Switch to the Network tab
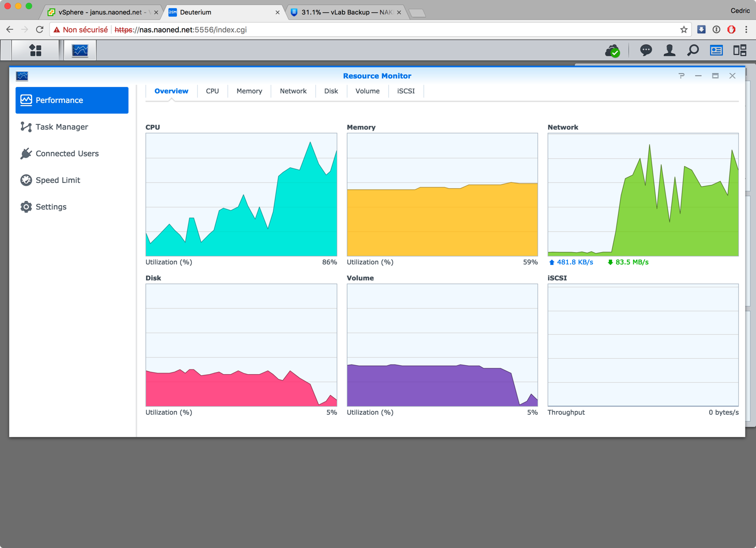Screen dimensions: 756x548 point(293,91)
